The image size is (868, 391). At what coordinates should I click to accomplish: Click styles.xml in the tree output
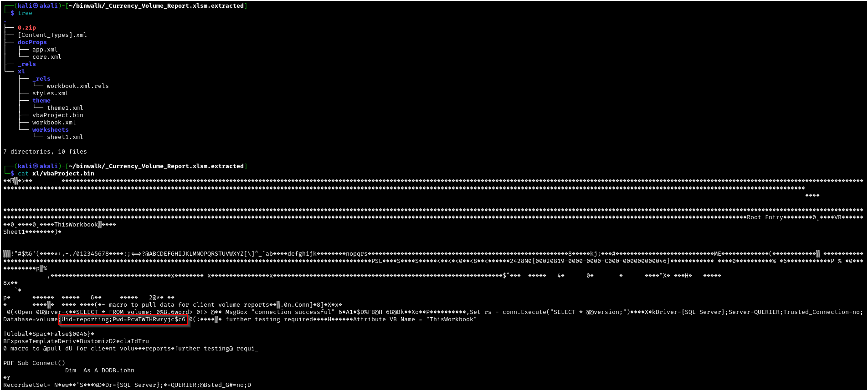pos(50,93)
